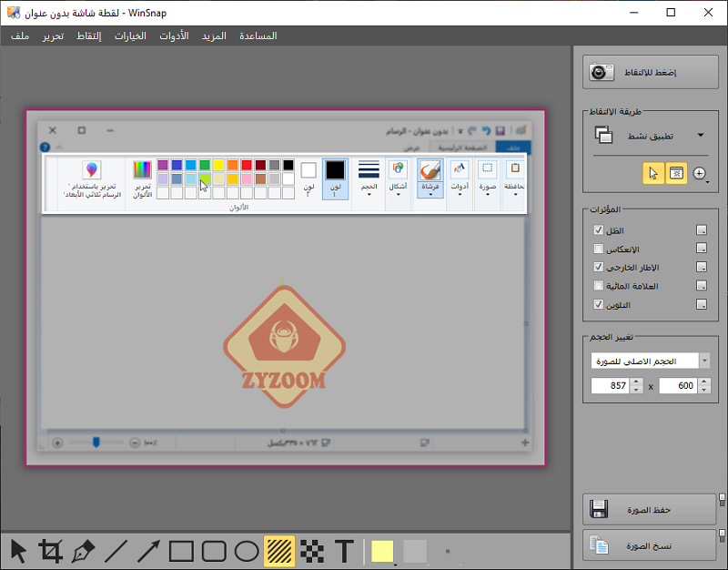Click the line width dot selector
728x570 pixels.
(448, 552)
